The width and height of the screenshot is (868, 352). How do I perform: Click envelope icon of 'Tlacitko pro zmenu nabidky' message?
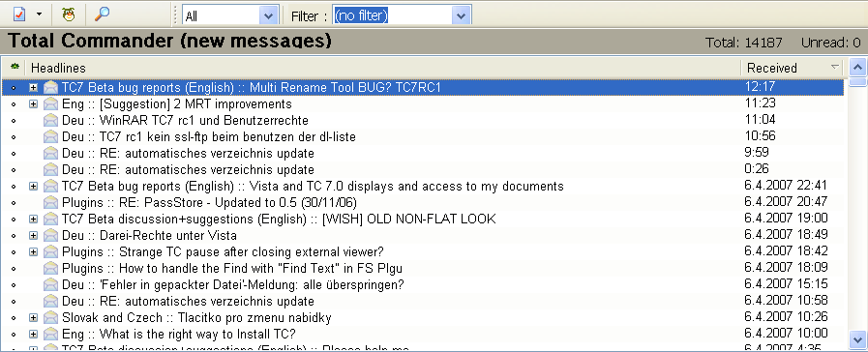(51, 318)
